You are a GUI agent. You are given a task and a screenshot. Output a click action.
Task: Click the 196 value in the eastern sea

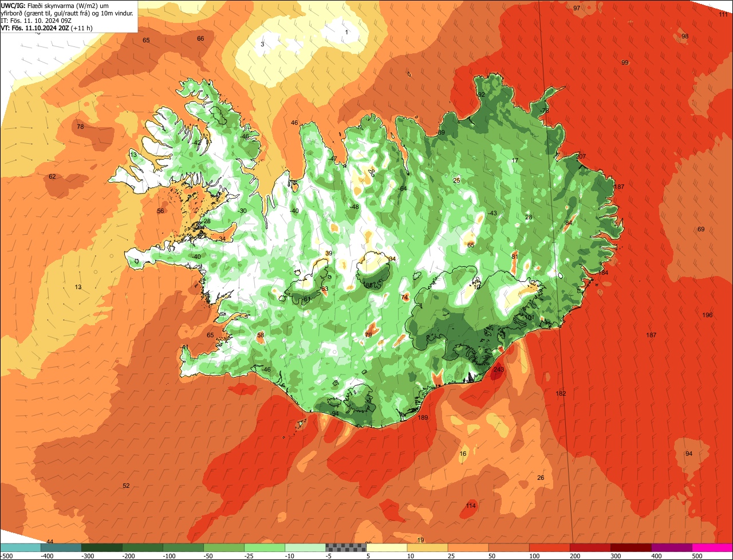708,315
